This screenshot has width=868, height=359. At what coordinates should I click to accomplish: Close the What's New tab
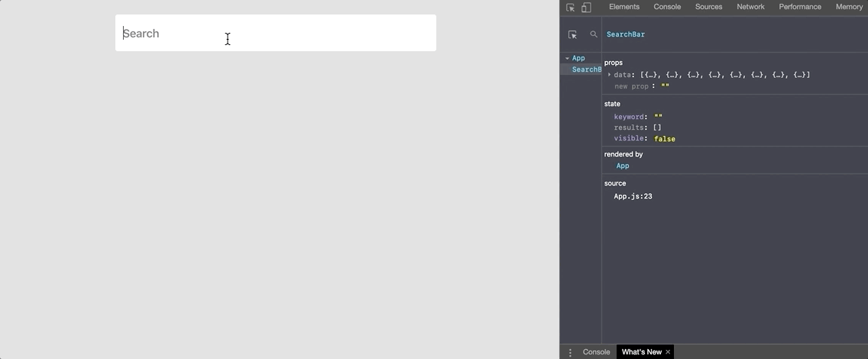click(668, 352)
